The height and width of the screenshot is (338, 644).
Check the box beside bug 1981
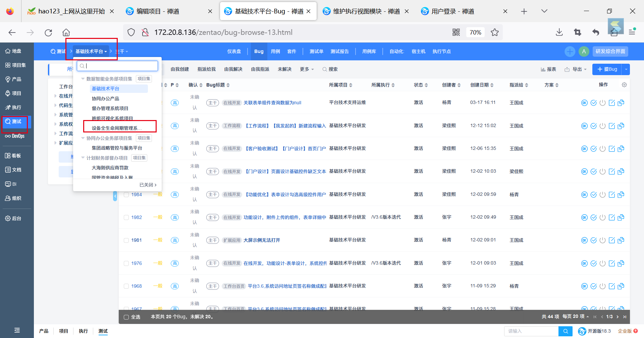[126, 240]
